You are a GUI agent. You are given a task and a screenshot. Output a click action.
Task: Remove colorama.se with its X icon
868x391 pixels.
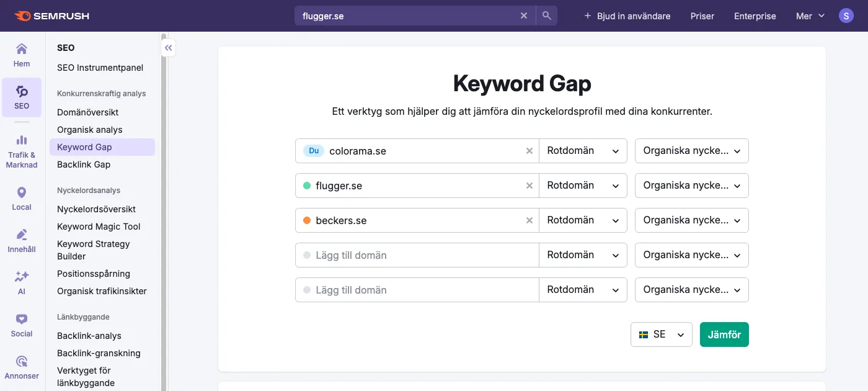pyautogui.click(x=529, y=151)
